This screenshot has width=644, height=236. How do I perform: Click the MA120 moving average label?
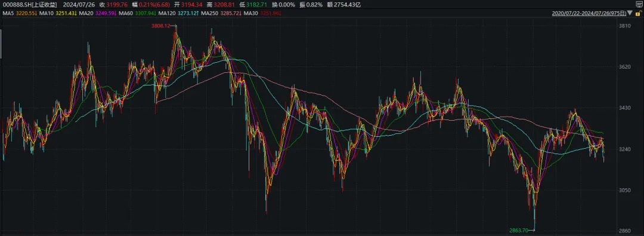coord(167,13)
